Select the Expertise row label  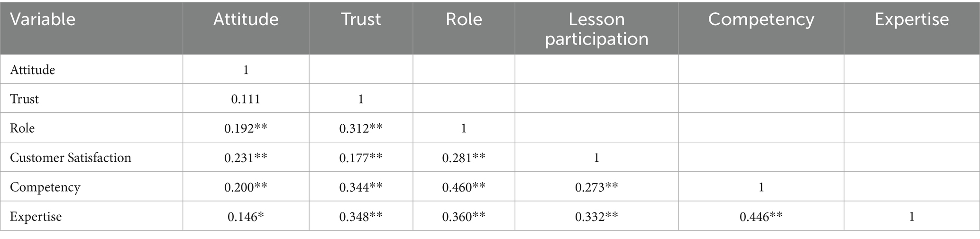pyautogui.click(x=36, y=217)
